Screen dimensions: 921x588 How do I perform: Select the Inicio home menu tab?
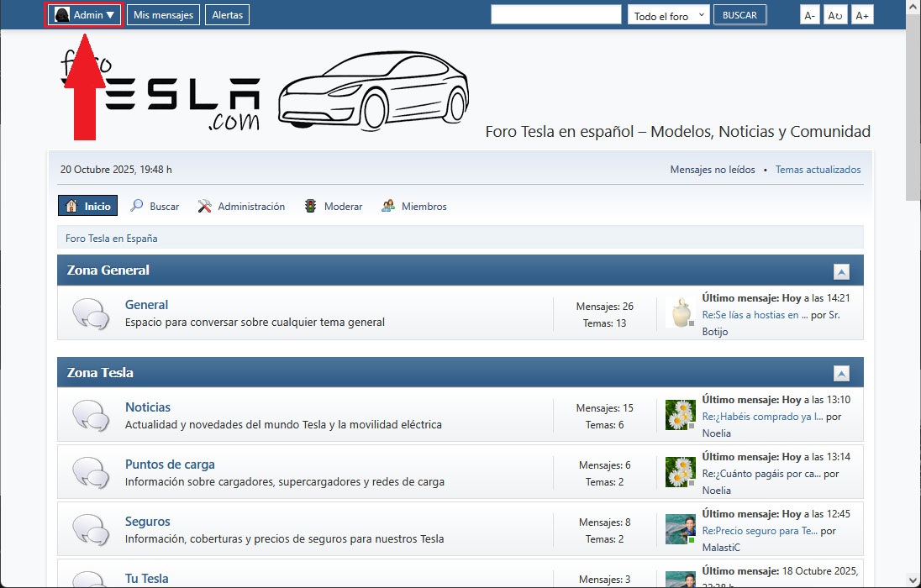(88, 206)
